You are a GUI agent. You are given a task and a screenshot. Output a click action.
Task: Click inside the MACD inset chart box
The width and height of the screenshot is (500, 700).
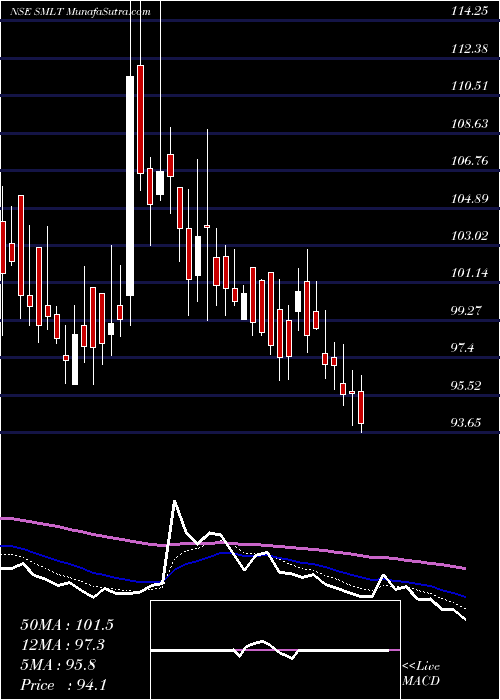(x=275, y=650)
